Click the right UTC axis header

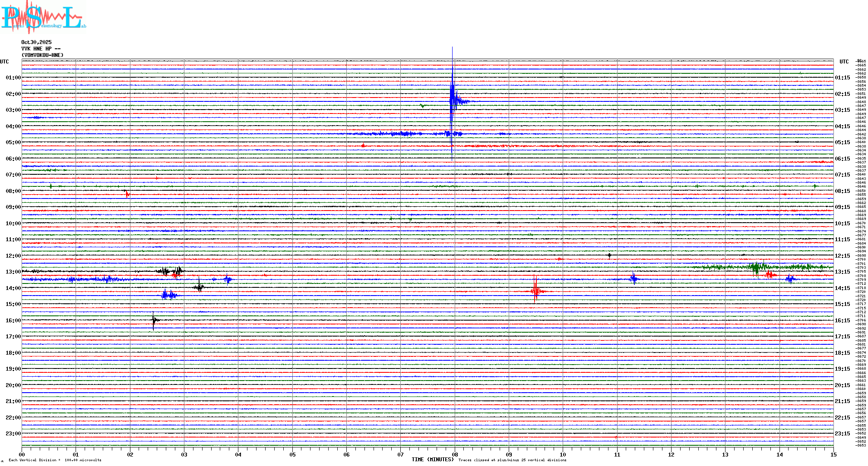844,62
